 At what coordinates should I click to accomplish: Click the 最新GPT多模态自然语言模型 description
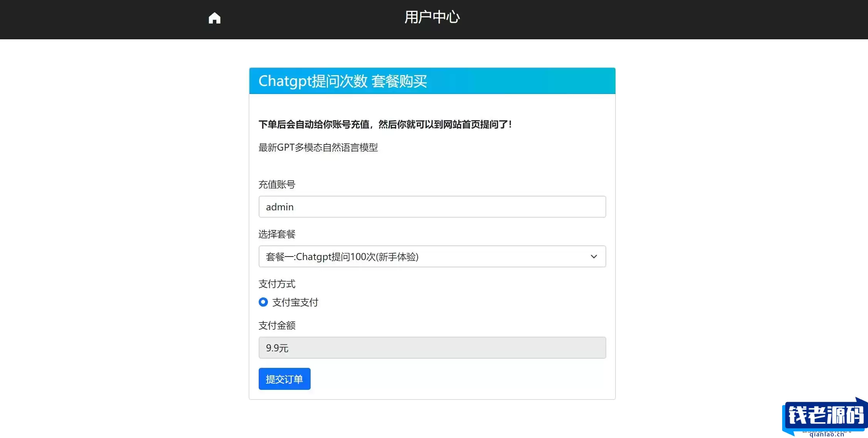coord(318,148)
